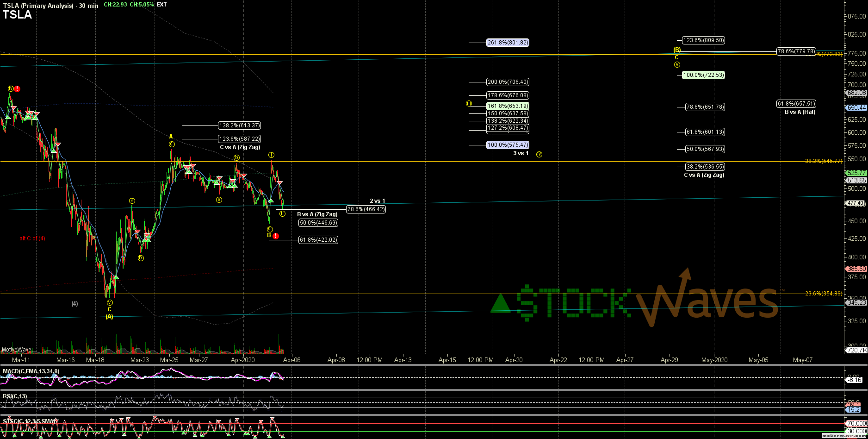The image size is (868, 439).
Task: Click the red alt C of (4) label
Action: coord(32,238)
